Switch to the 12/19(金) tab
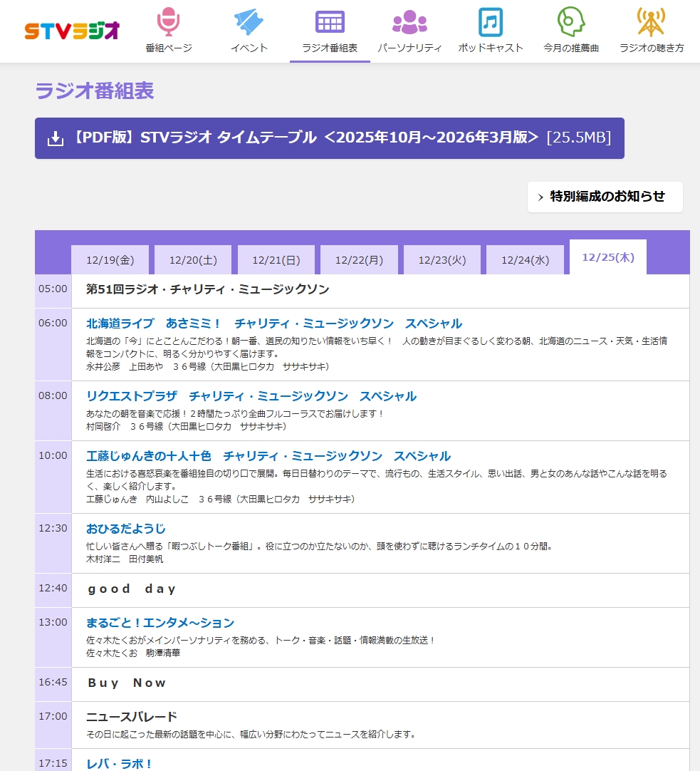This screenshot has height=771, width=700. pyautogui.click(x=110, y=260)
